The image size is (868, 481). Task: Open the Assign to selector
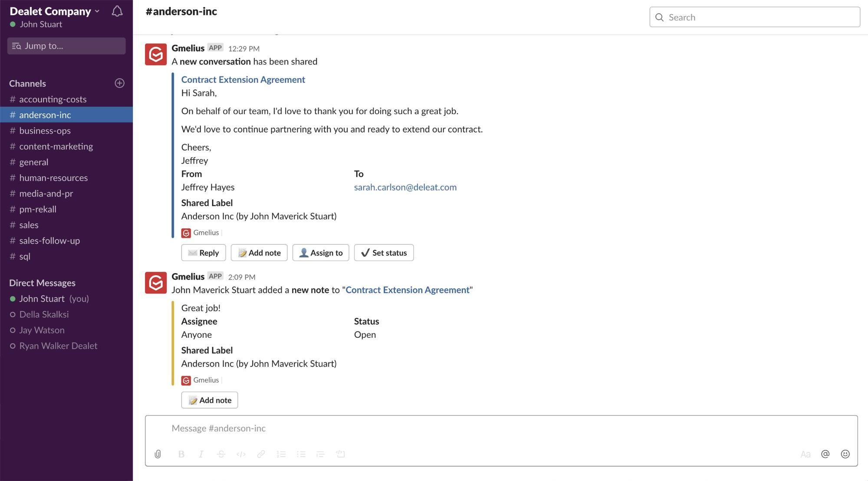321,253
